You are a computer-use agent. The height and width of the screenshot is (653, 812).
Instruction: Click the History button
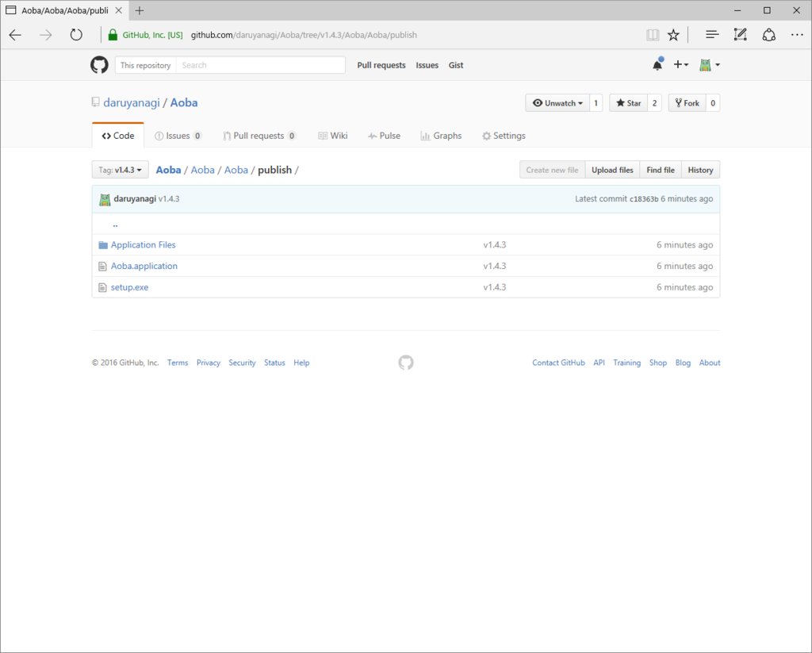(701, 170)
